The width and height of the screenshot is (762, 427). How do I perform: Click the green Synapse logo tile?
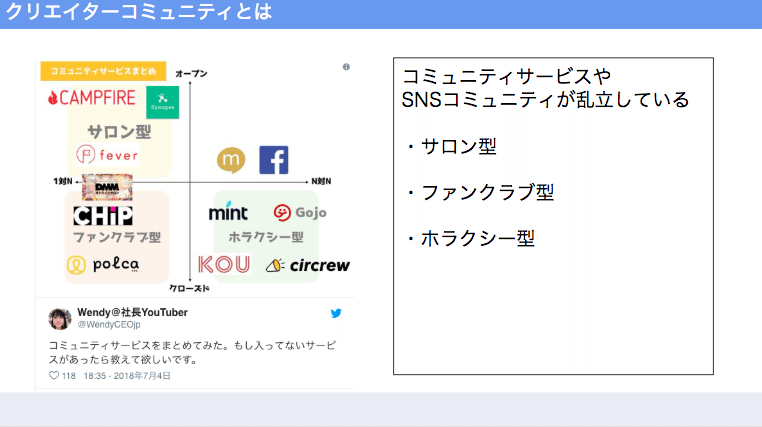[163, 102]
